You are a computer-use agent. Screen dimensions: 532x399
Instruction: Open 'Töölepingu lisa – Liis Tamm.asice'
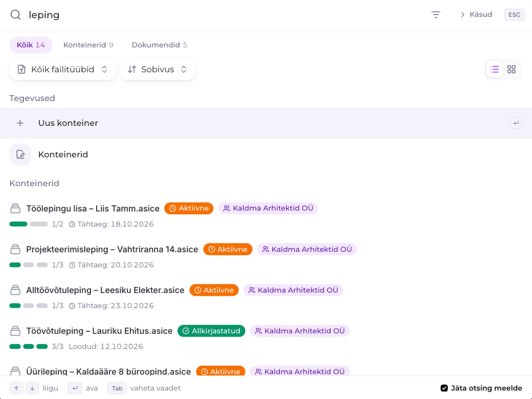pyautogui.click(x=93, y=208)
